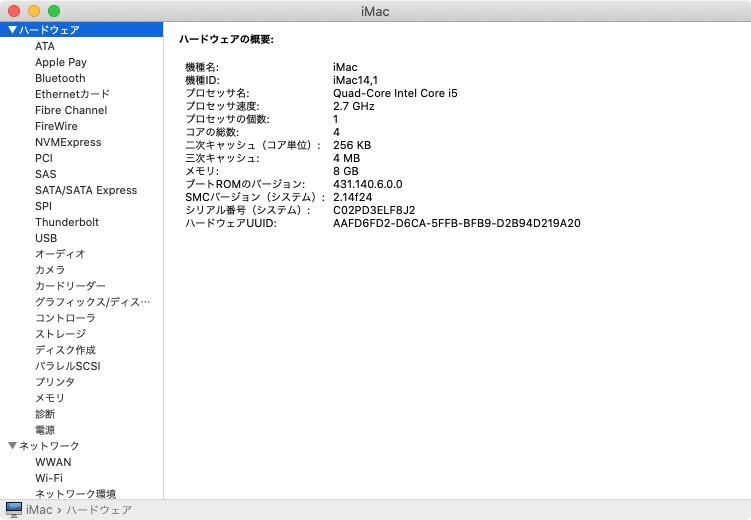Open the Apple Pay section
Viewport: 751px width, 520px height.
pos(61,62)
